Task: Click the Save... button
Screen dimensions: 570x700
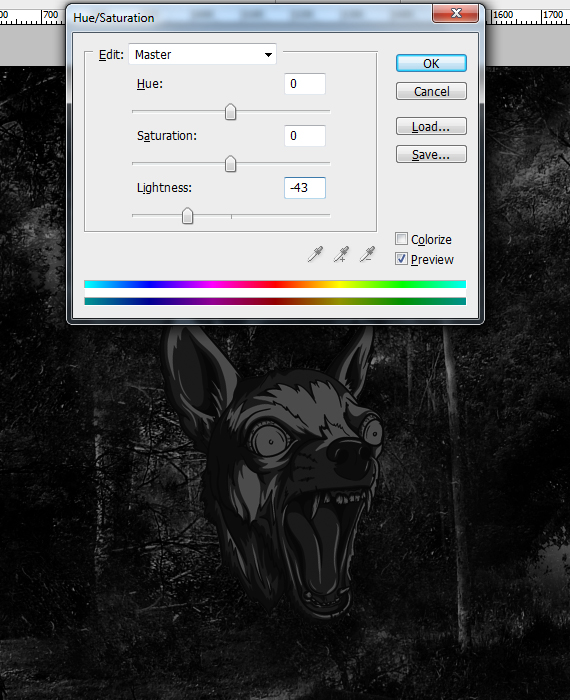Action: (x=431, y=154)
